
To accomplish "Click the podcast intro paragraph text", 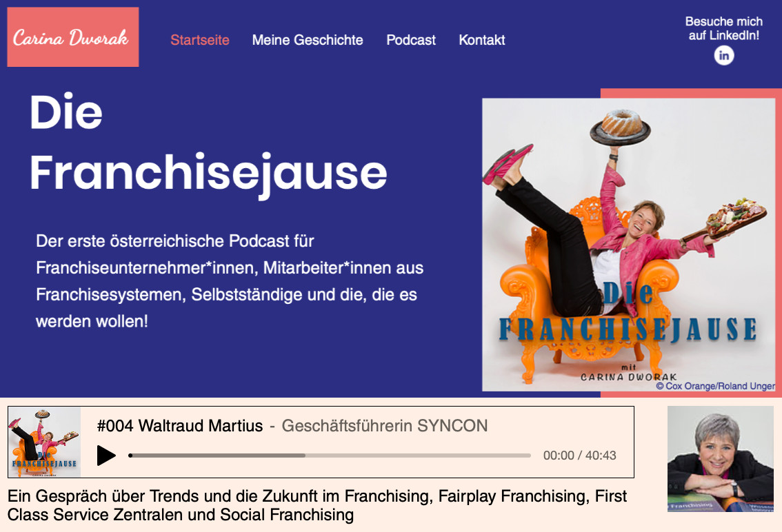I will 230,281.
